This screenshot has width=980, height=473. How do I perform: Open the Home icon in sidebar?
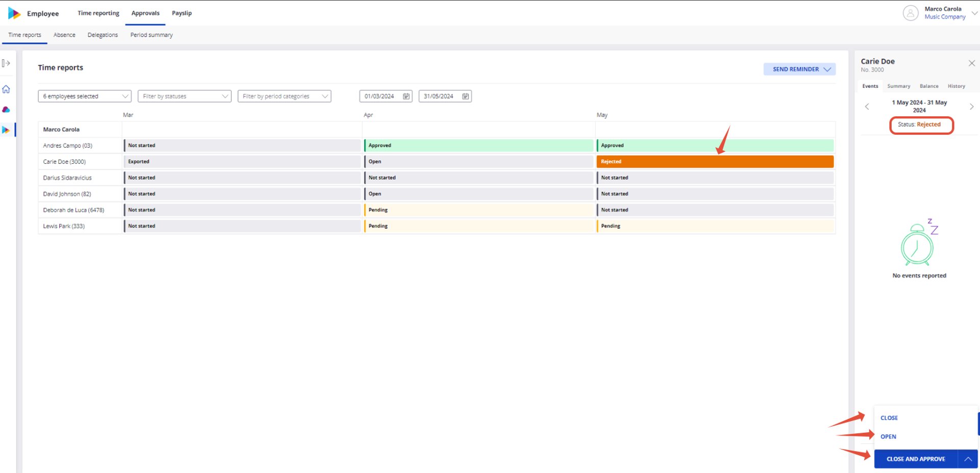tap(6, 89)
